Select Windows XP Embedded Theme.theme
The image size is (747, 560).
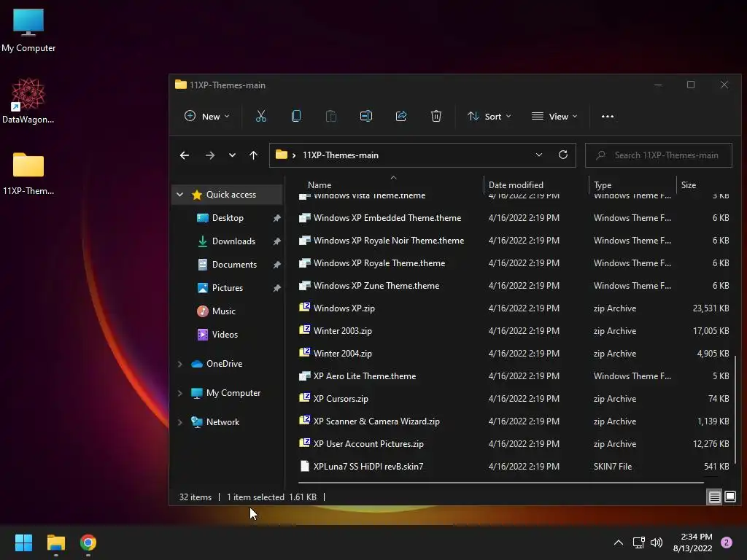[514, 218]
